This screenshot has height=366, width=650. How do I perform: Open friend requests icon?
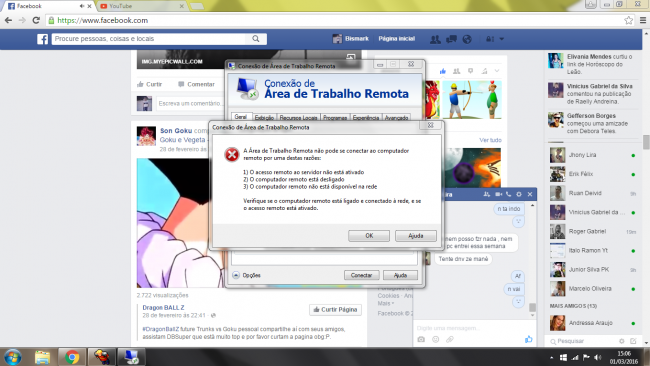(x=435, y=39)
